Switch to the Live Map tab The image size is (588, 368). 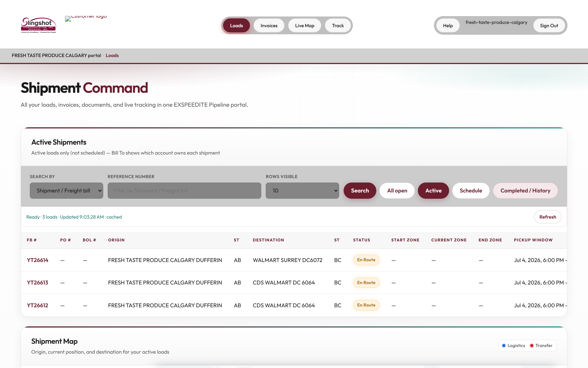pyautogui.click(x=305, y=26)
